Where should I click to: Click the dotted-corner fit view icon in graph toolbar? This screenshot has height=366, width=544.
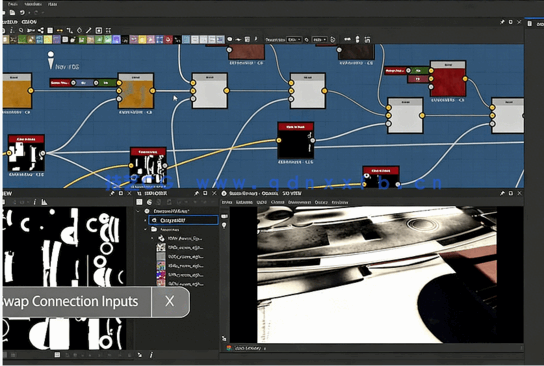pos(109,31)
